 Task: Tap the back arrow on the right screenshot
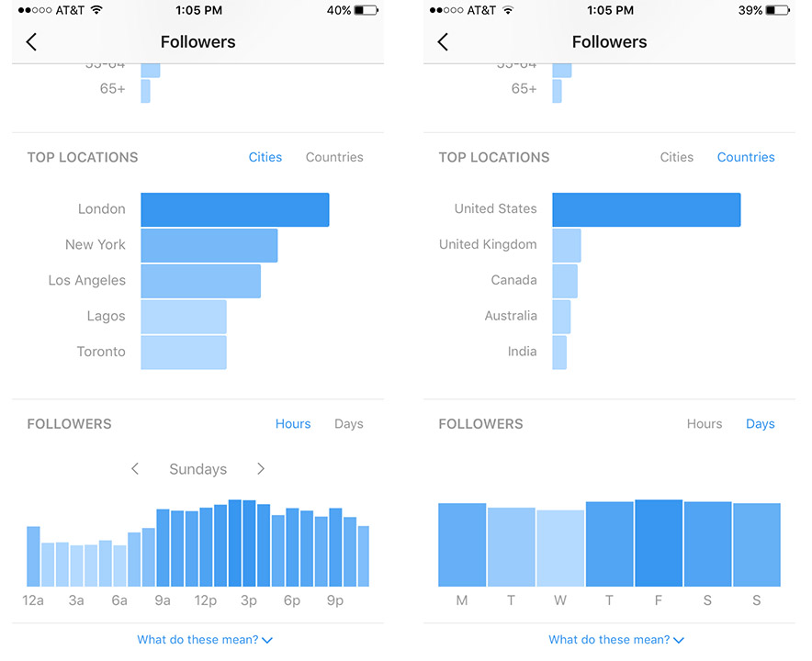(444, 41)
